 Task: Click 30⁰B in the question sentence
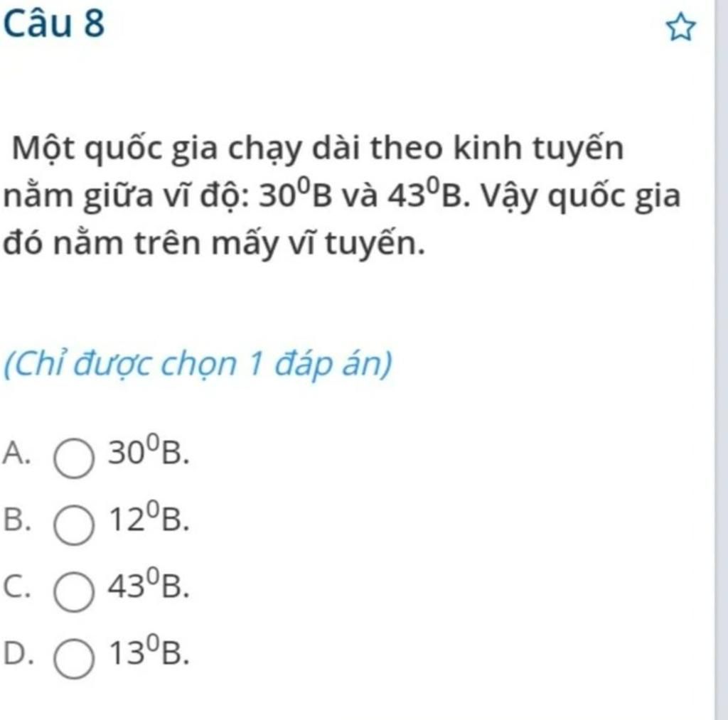(x=296, y=195)
